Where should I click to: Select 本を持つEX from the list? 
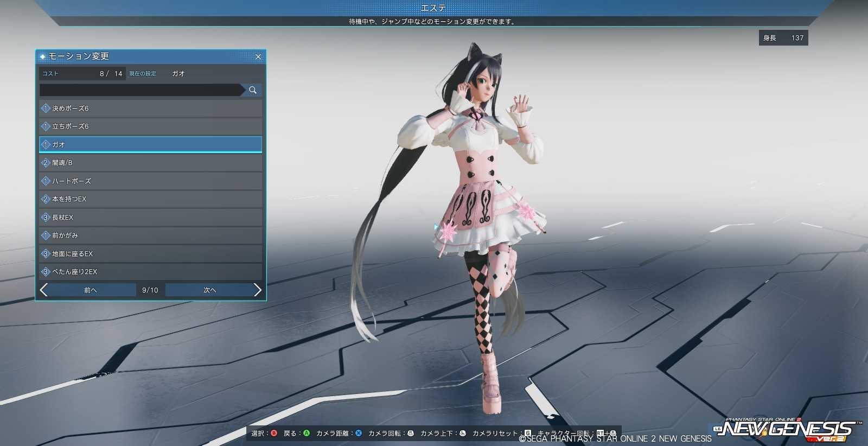pyautogui.click(x=151, y=199)
